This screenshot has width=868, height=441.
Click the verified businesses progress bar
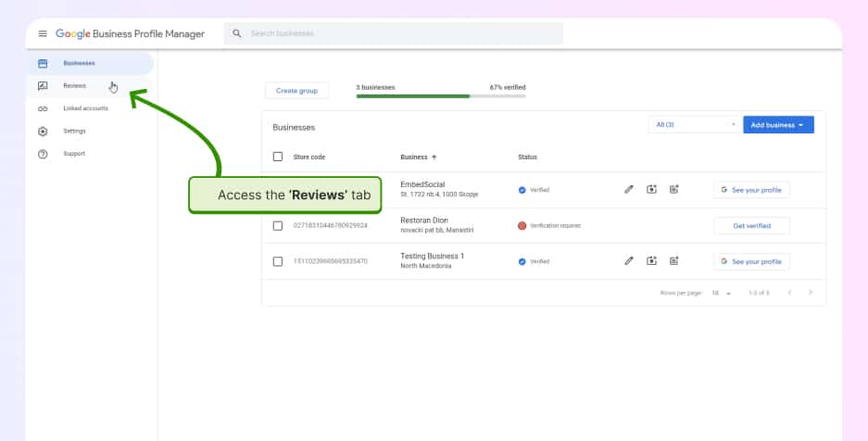coord(440,95)
